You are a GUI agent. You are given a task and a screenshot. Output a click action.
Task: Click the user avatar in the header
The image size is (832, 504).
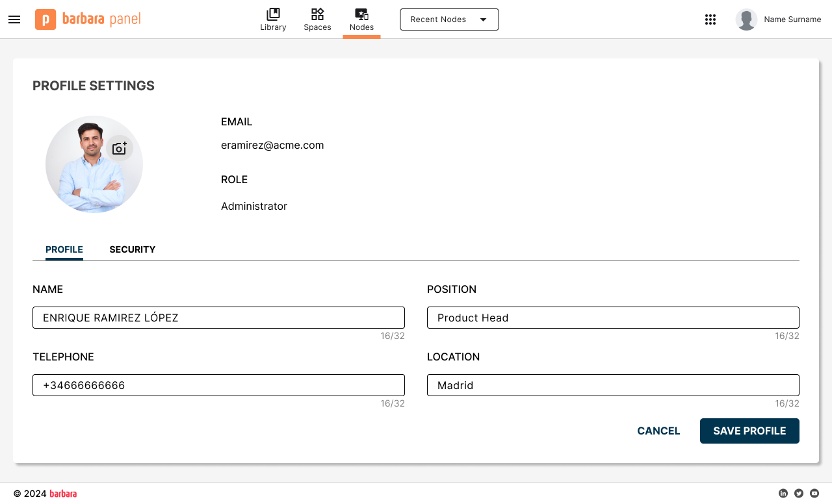tap(746, 19)
